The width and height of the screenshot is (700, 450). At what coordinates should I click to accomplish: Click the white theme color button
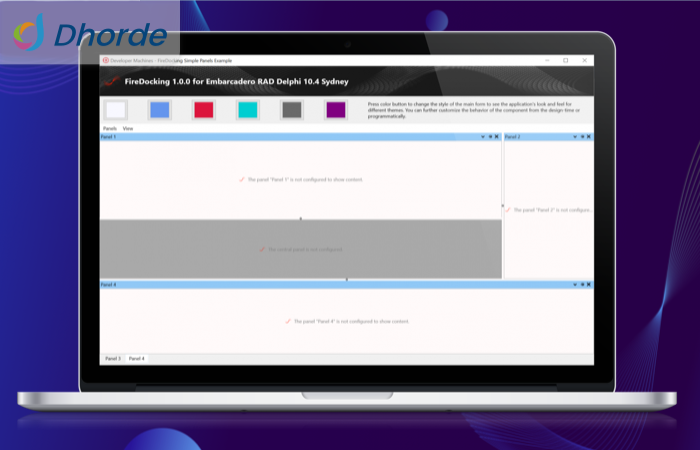[x=116, y=110]
